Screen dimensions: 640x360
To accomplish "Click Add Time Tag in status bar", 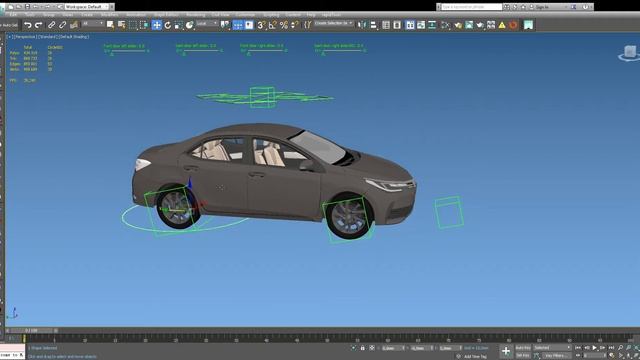I will (475, 356).
